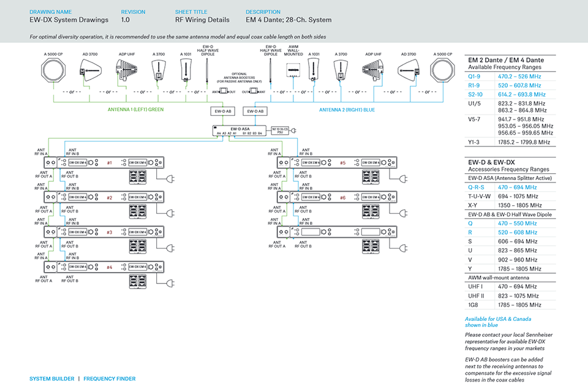Click the power plug icon beside the PSU

(x=293, y=130)
